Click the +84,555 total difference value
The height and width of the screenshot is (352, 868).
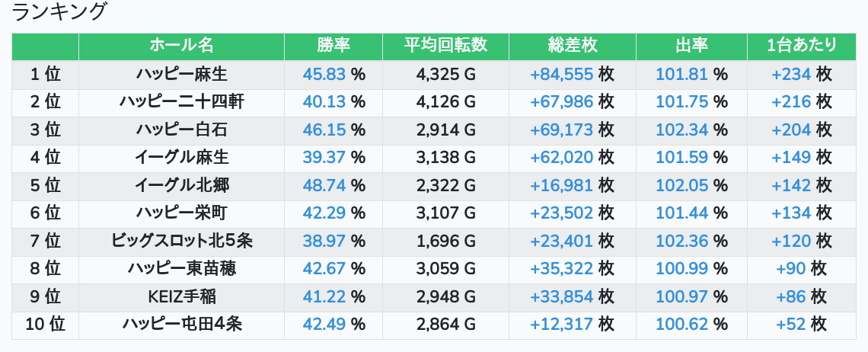point(562,75)
